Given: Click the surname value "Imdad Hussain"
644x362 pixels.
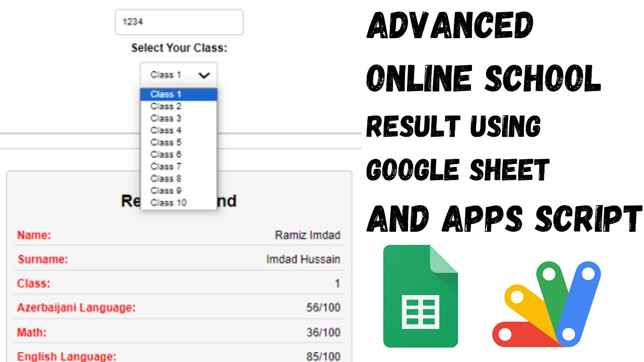Looking at the screenshot, I should coord(303,259).
